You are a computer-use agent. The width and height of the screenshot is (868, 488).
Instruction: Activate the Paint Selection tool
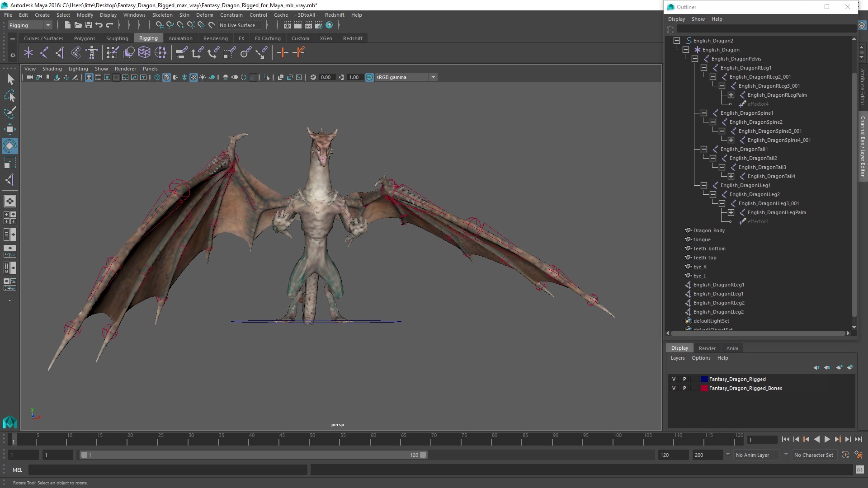pyautogui.click(x=10, y=113)
